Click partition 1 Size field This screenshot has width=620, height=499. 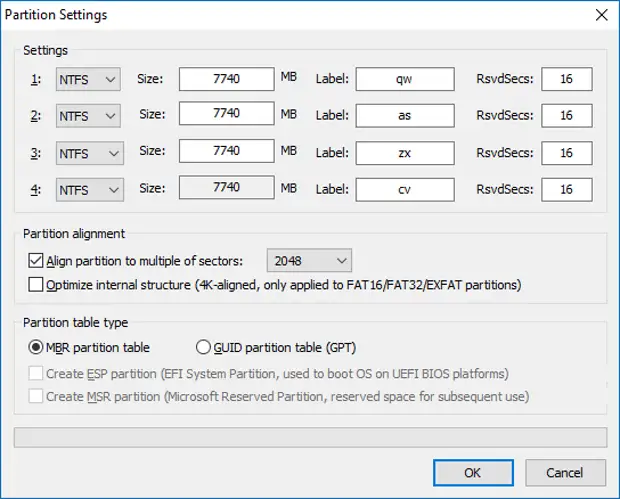click(x=226, y=79)
